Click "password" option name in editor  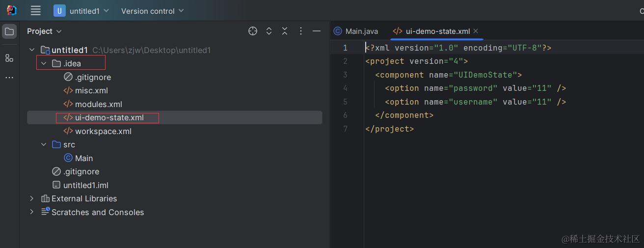point(473,88)
